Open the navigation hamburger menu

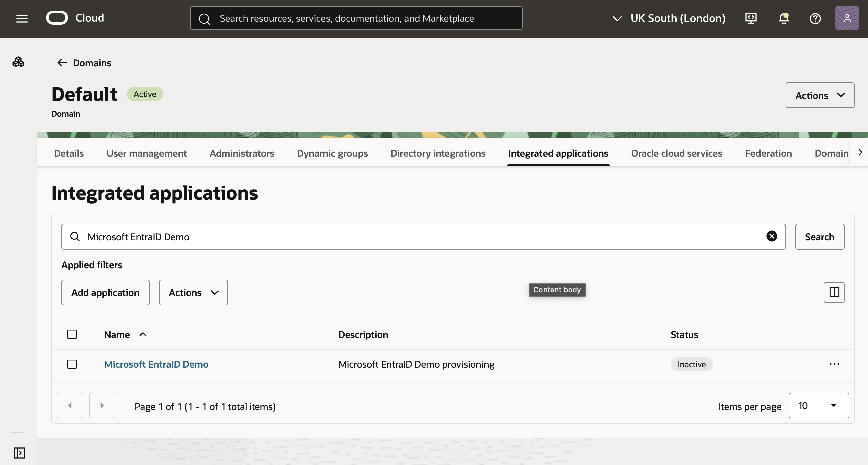(22, 19)
